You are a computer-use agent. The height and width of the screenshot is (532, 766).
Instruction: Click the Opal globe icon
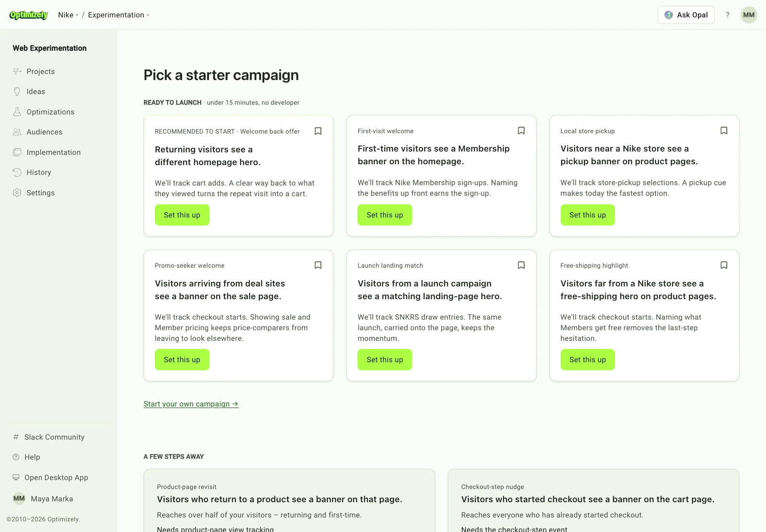point(669,15)
